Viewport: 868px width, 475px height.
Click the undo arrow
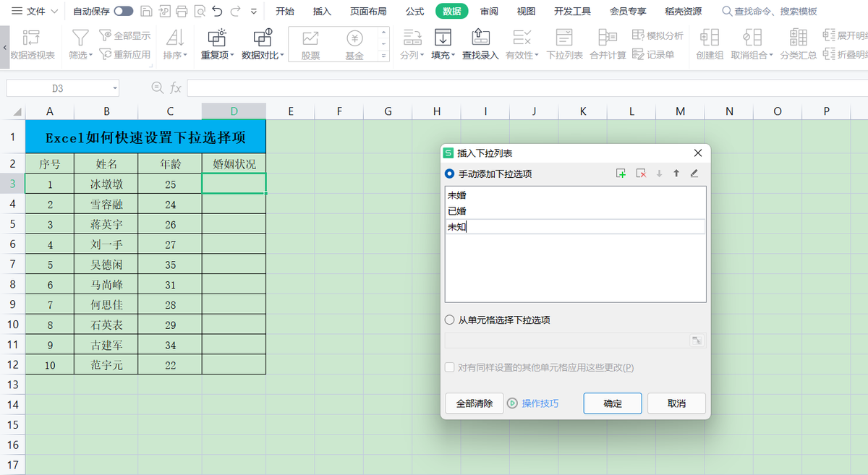coord(217,12)
